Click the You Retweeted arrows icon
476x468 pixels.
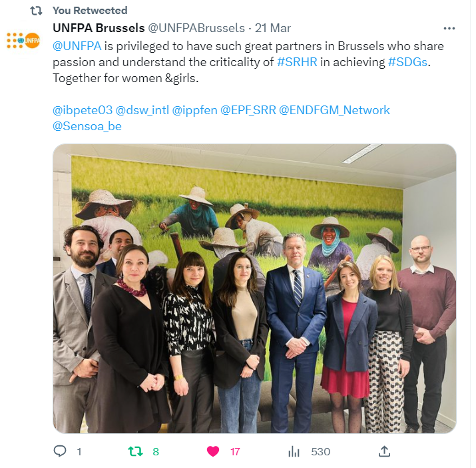(36, 11)
